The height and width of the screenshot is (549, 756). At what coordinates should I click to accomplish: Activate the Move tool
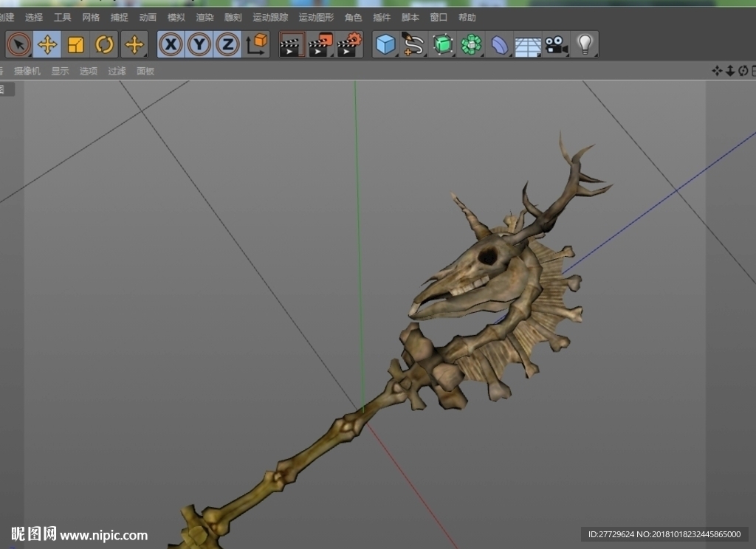(x=47, y=44)
